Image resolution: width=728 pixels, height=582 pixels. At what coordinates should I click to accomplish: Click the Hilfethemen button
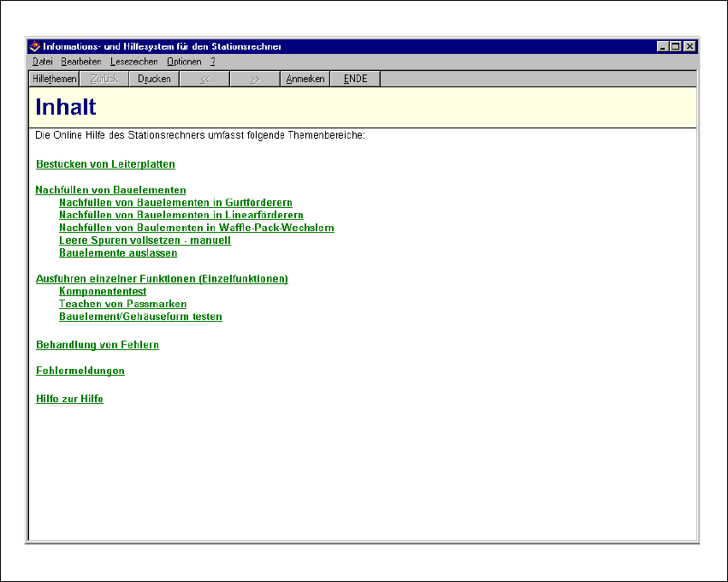click(x=54, y=79)
